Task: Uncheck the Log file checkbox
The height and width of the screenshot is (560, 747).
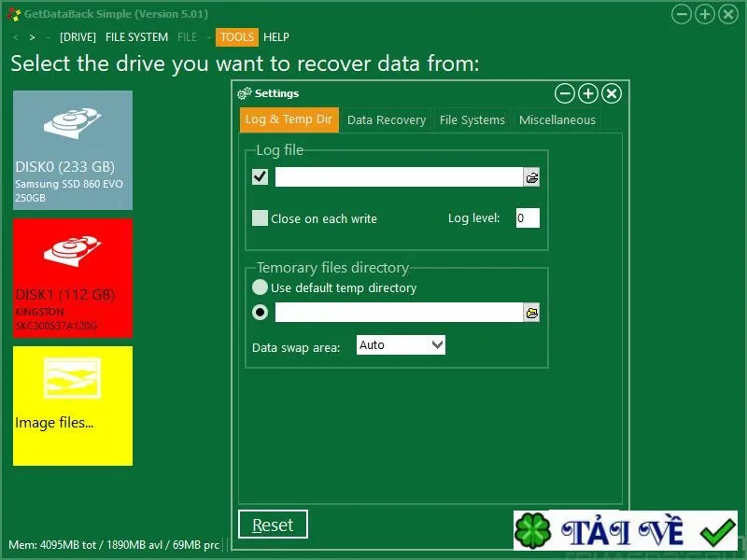Action: pos(260,177)
